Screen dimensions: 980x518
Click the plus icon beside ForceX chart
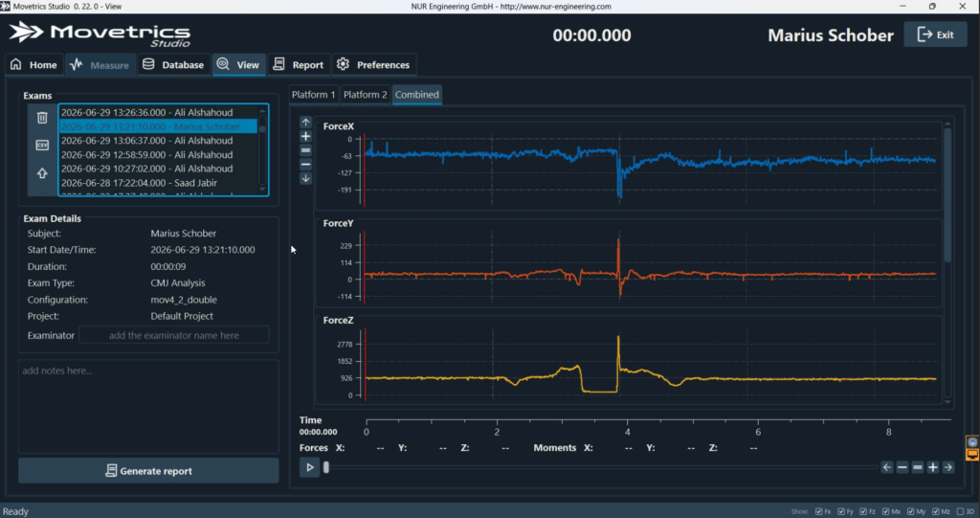click(305, 136)
